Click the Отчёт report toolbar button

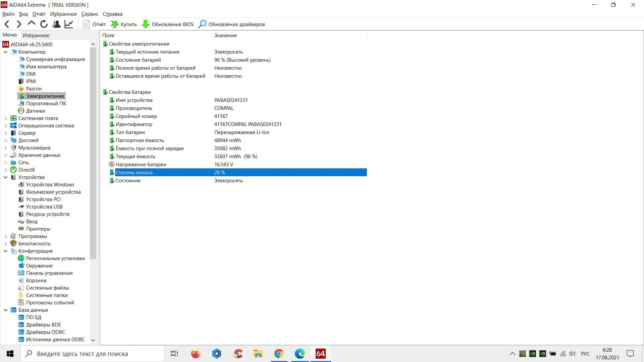[x=94, y=24]
